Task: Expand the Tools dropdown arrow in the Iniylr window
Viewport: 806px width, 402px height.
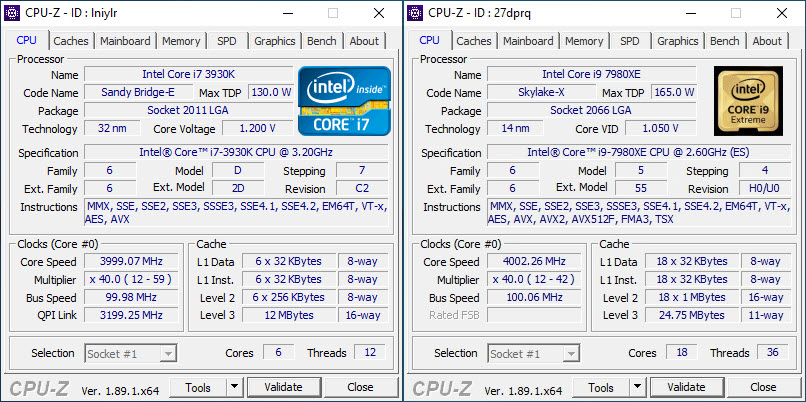Action: [234, 387]
